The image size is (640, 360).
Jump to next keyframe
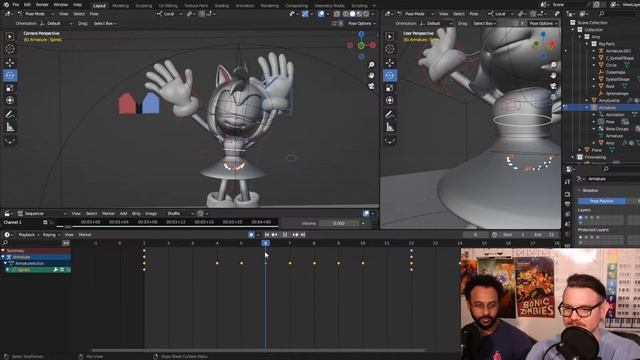pyautogui.click(x=295, y=235)
